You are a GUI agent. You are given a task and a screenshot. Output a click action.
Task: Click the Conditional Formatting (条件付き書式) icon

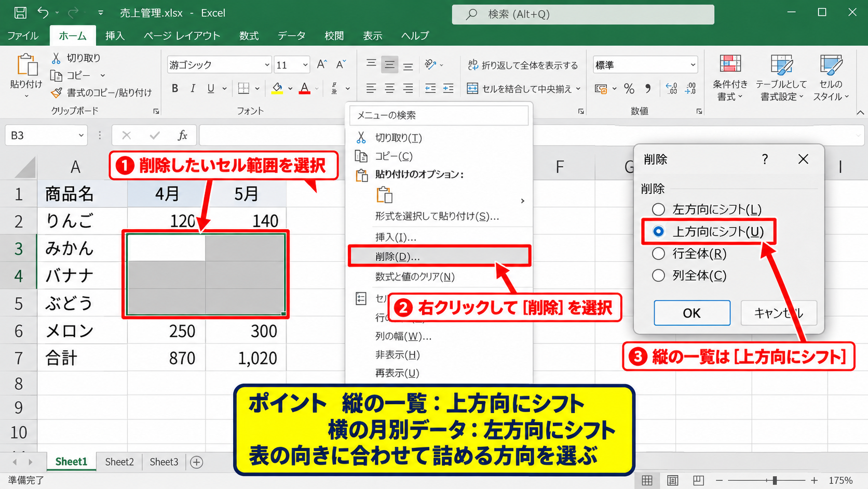point(730,64)
